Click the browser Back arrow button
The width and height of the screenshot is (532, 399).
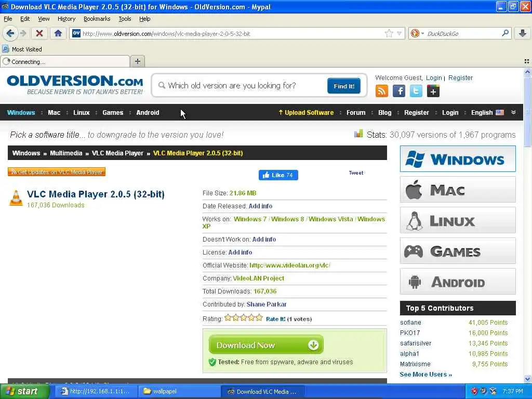tap(10, 33)
